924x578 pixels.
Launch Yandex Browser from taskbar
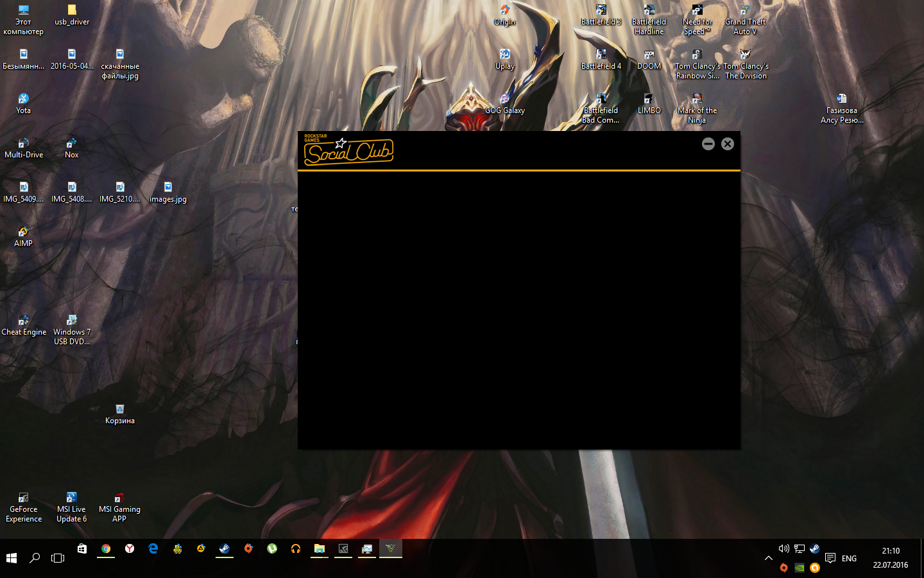[130, 548]
